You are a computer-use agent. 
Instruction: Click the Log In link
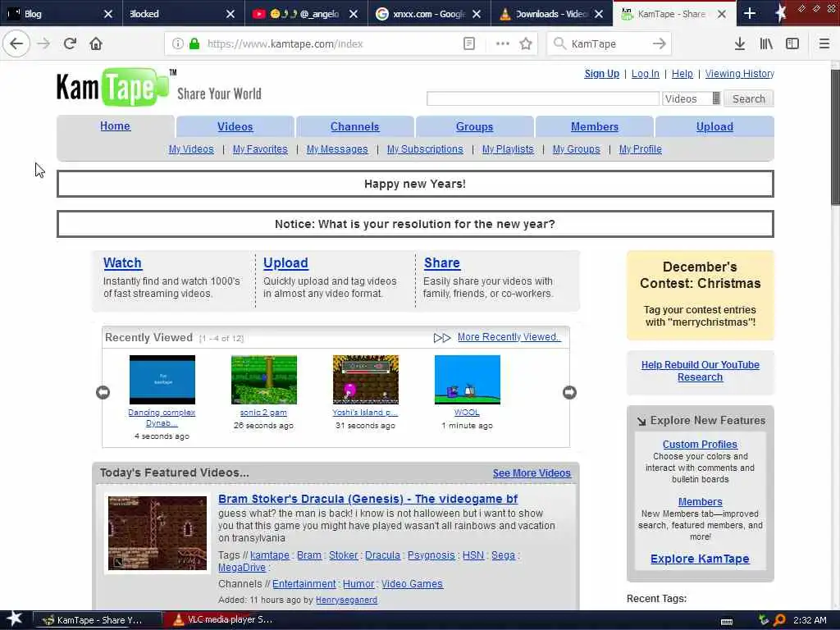[645, 74]
